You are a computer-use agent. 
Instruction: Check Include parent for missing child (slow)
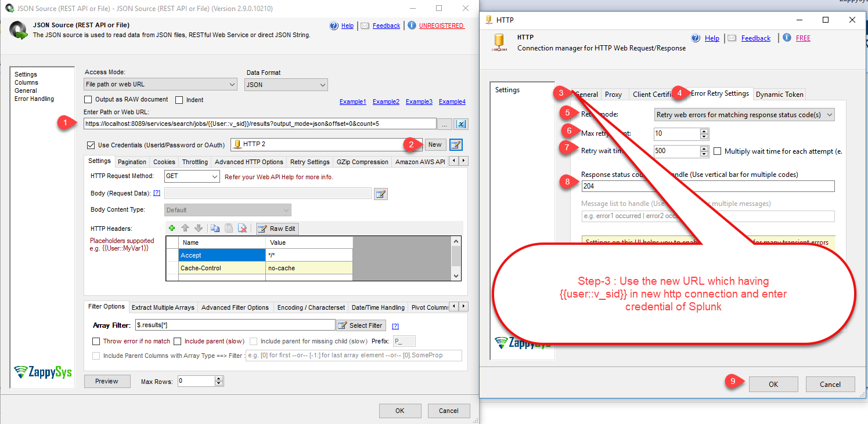254,341
